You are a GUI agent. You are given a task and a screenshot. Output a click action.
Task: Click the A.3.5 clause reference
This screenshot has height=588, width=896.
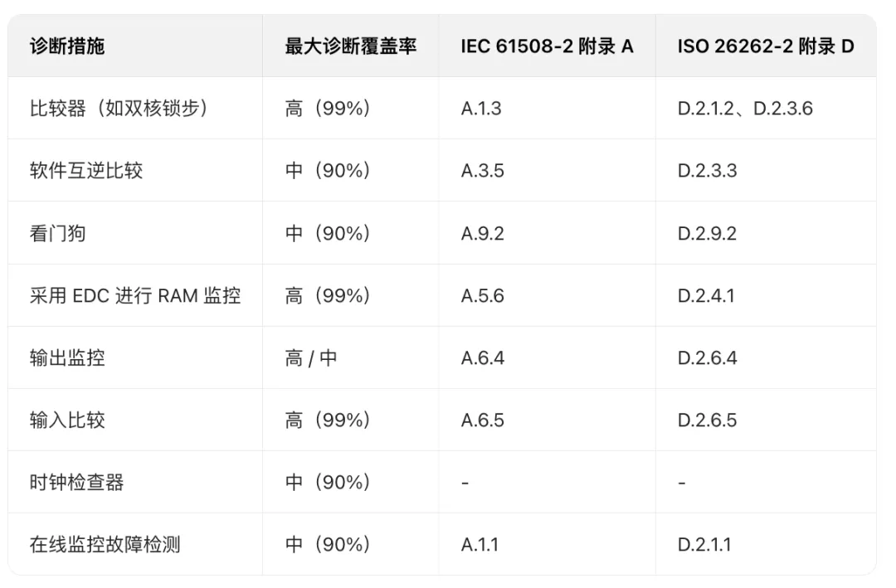[483, 171]
